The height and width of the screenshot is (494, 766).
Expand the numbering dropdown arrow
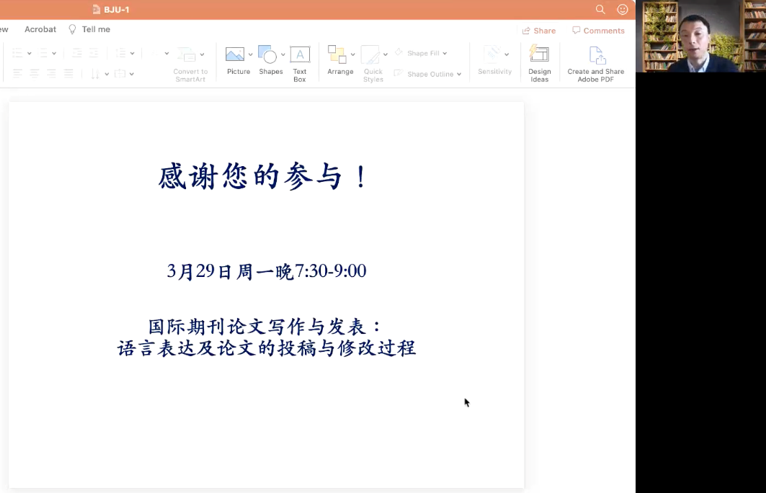(54, 53)
